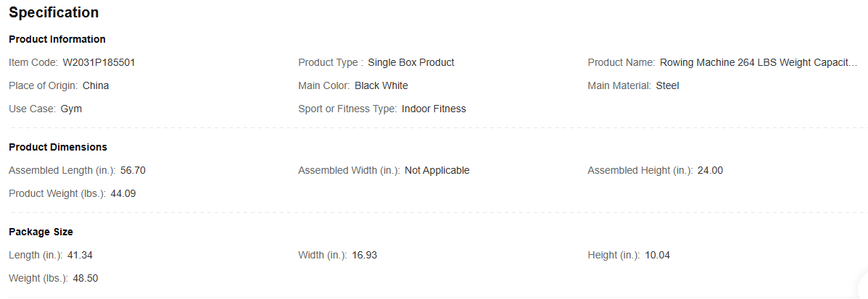Screen dimensions: 868x299
Task: Click the Indoor Fitness type value
Action: coord(434,109)
